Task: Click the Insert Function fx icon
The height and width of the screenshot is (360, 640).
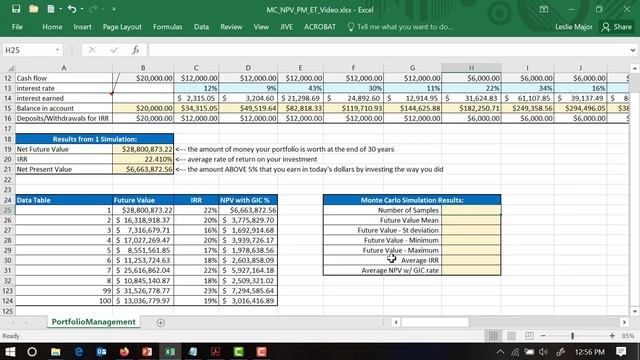Action: 136,50
